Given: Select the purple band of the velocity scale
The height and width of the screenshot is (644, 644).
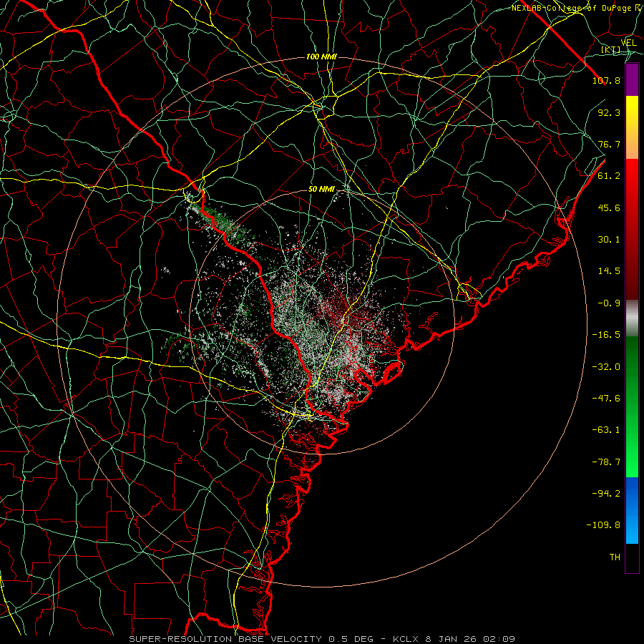Looking at the screenshot, I should pos(632,79).
